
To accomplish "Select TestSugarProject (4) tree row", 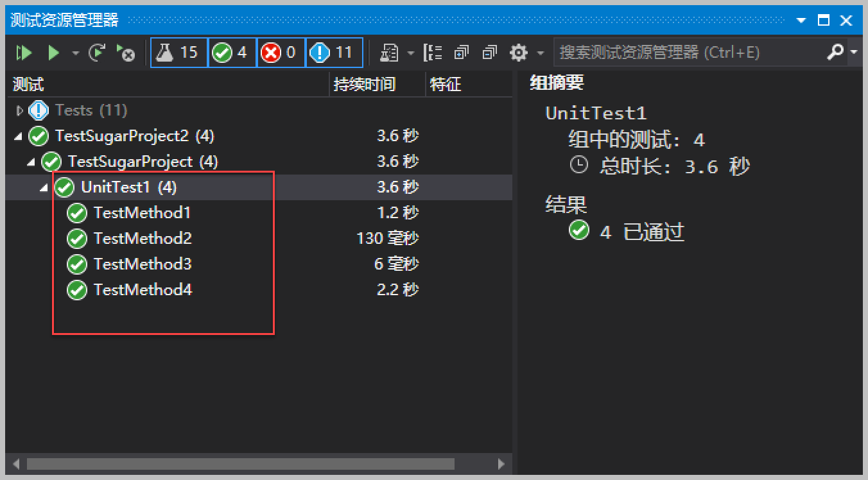I will pos(259,162).
